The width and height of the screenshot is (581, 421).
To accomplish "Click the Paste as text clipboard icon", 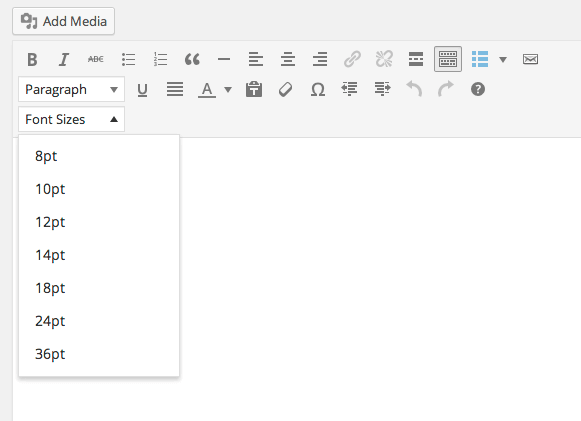I will click(254, 89).
